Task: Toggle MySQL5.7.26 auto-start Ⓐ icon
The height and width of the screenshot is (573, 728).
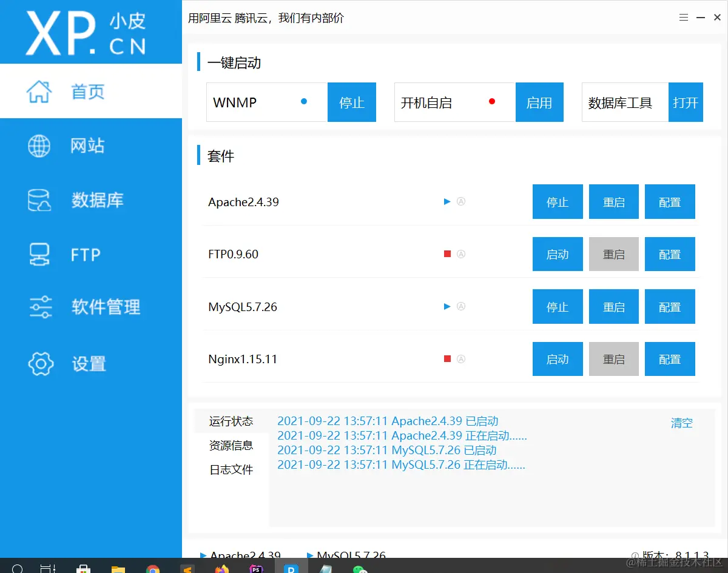Action: (x=461, y=306)
